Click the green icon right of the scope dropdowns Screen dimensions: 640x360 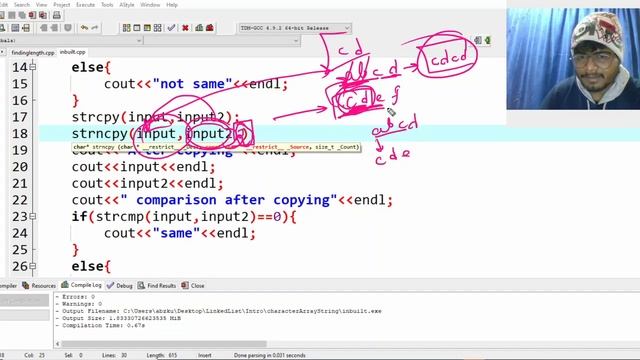point(487,40)
